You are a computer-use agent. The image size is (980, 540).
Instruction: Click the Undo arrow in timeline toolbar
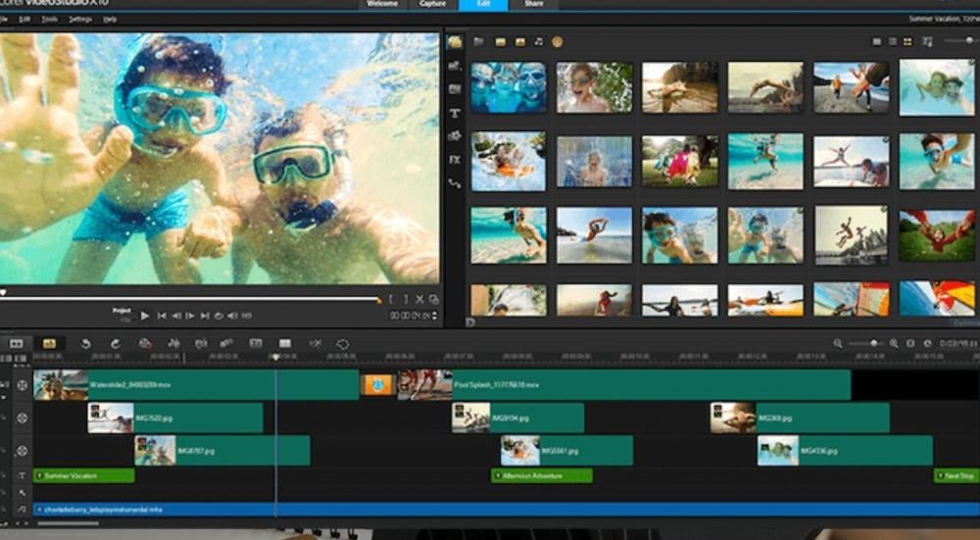[85, 344]
